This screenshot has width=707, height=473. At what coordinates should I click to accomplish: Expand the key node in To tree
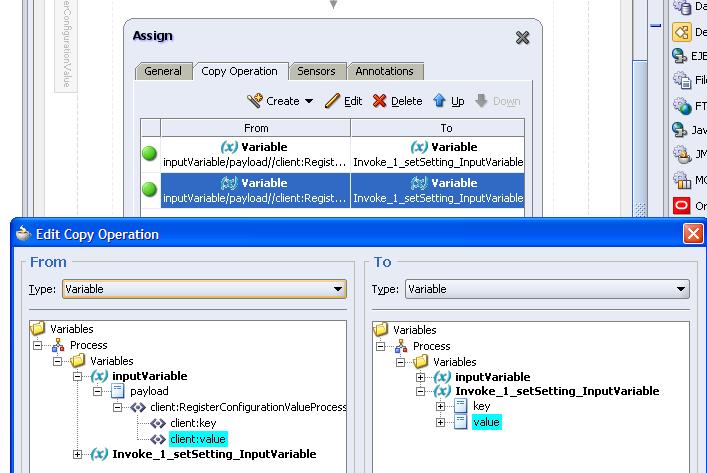tap(440, 407)
